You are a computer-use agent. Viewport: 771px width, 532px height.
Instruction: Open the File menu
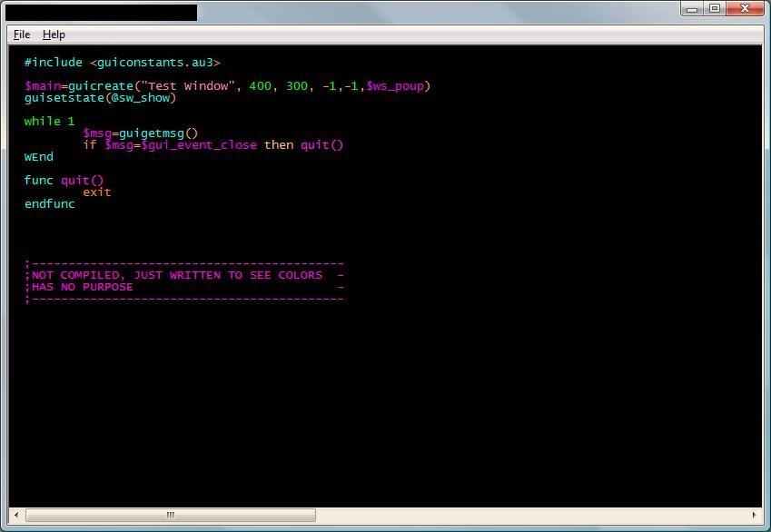[x=22, y=34]
